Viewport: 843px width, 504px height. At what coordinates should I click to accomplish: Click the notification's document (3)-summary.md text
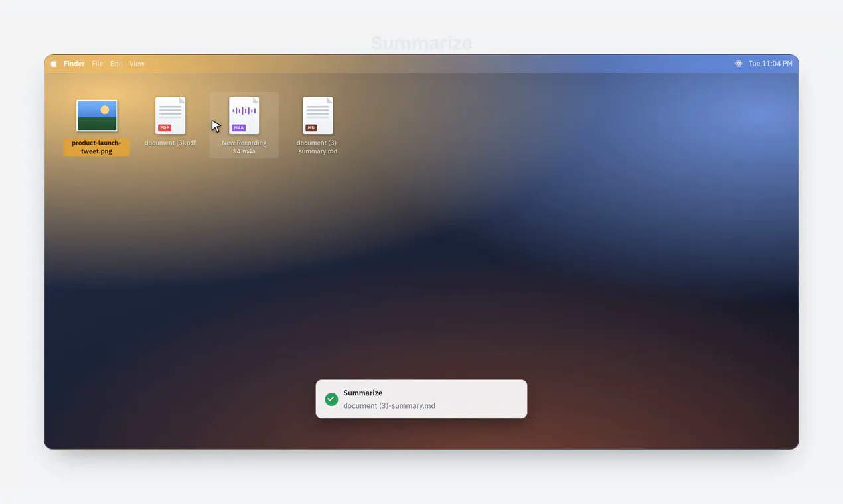pyautogui.click(x=390, y=405)
